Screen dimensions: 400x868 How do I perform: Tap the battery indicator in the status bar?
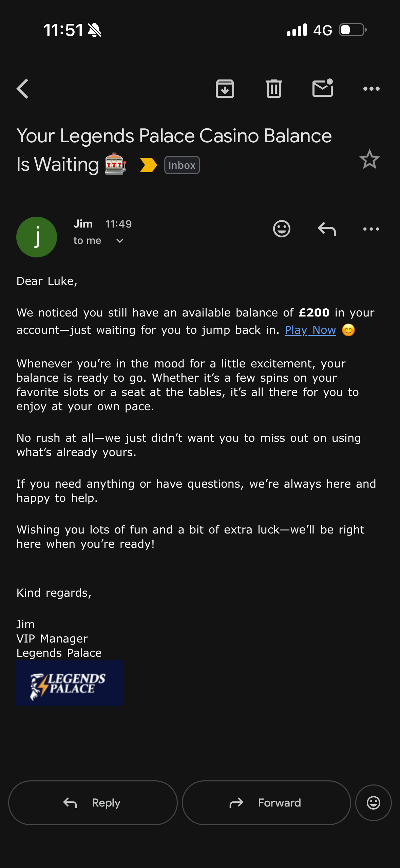point(353,30)
